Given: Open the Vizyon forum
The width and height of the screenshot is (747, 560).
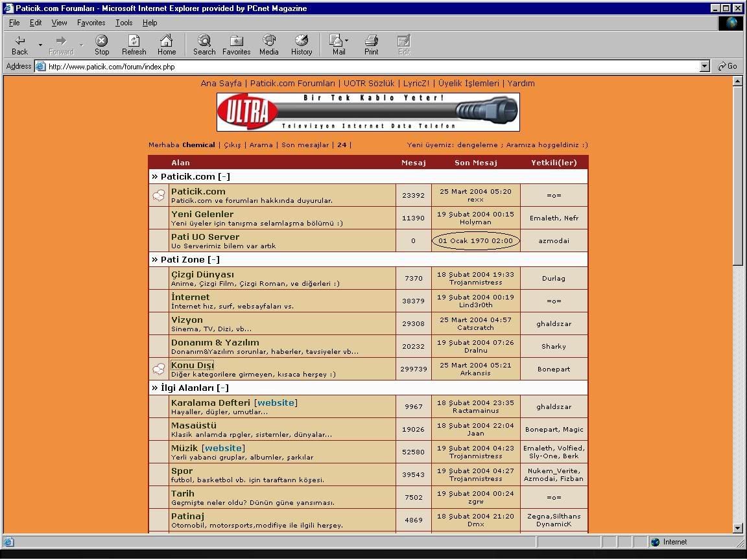Looking at the screenshot, I should [x=187, y=320].
